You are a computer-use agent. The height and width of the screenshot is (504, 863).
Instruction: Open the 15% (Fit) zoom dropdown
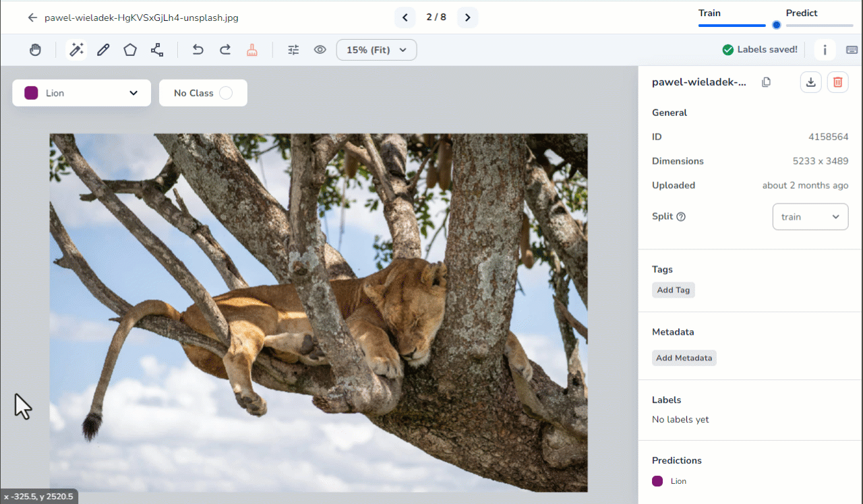click(376, 50)
